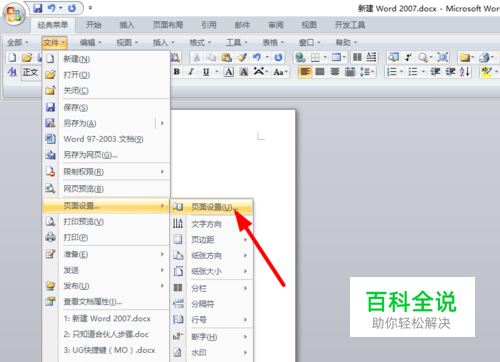Open 开发工具 ribbon tab
The width and height of the screenshot is (500, 362).
pos(350,25)
